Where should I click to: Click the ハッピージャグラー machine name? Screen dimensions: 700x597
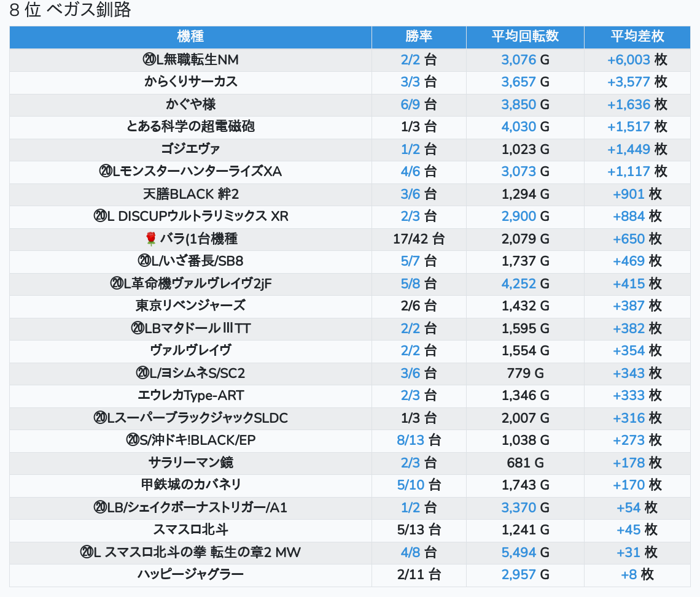coord(190,575)
